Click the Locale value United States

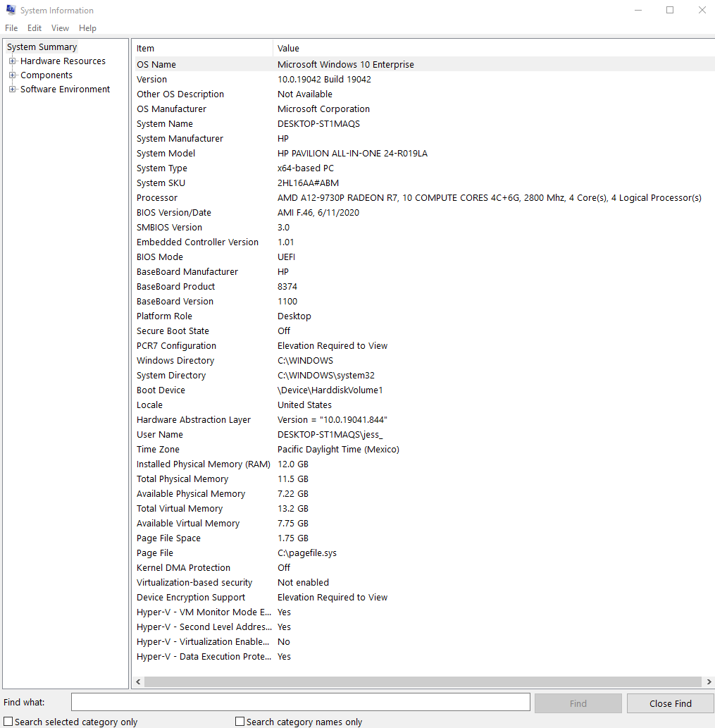coord(304,405)
